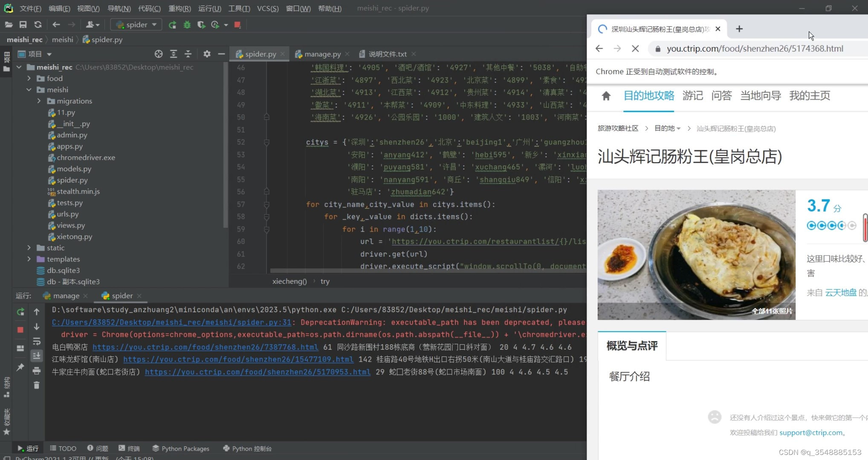Click the Python debugger bug icon
The width and height of the screenshot is (868, 460).
[x=187, y=24]
